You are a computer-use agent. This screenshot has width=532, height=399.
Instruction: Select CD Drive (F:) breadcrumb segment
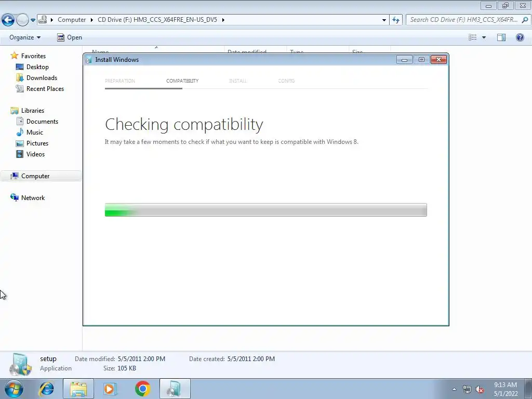tap(157, 20)
